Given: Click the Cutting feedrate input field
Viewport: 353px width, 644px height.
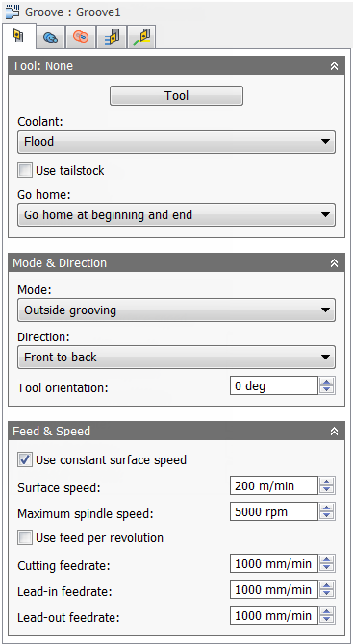Looking at the screenshot, I should click(x=274, y=564).
